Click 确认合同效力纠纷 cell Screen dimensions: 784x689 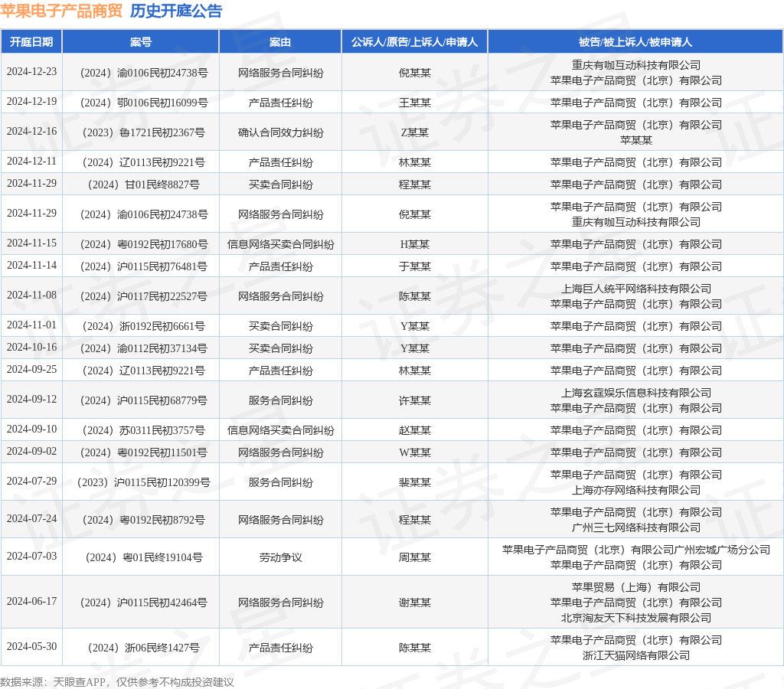point(280,132)
